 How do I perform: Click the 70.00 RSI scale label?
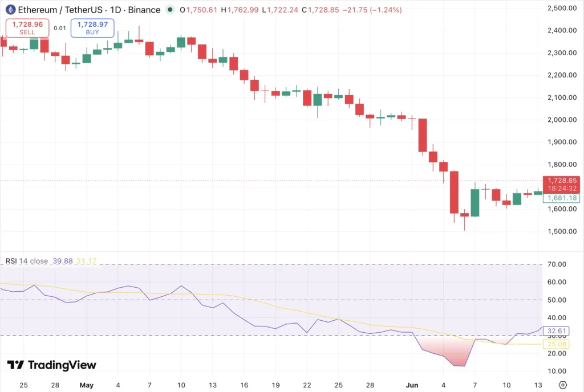[x=557, y=264]
